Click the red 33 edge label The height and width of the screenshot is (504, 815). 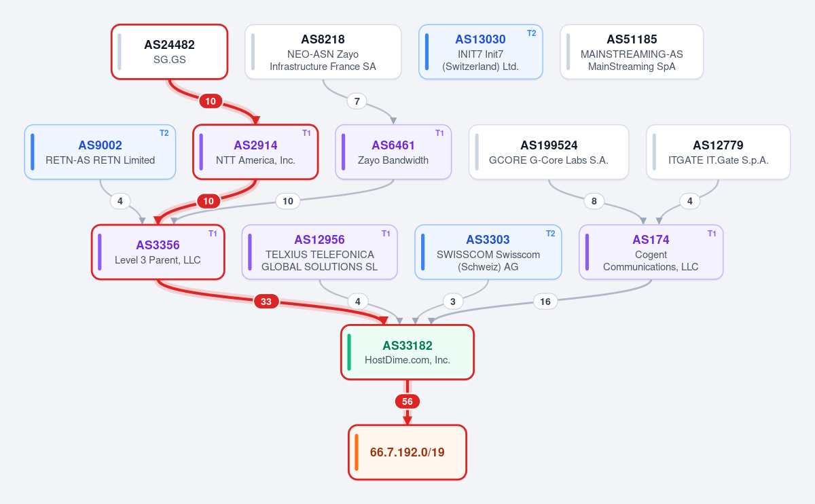click(266, 302)
